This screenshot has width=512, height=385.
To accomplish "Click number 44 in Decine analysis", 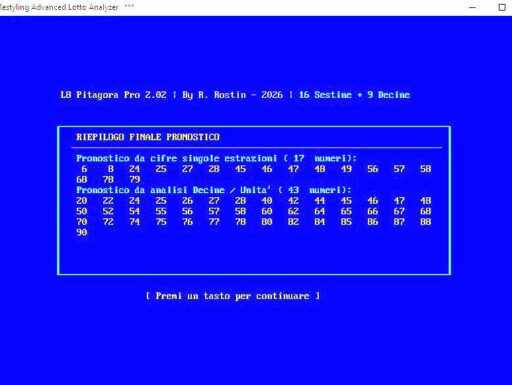I will pos(320,201).
